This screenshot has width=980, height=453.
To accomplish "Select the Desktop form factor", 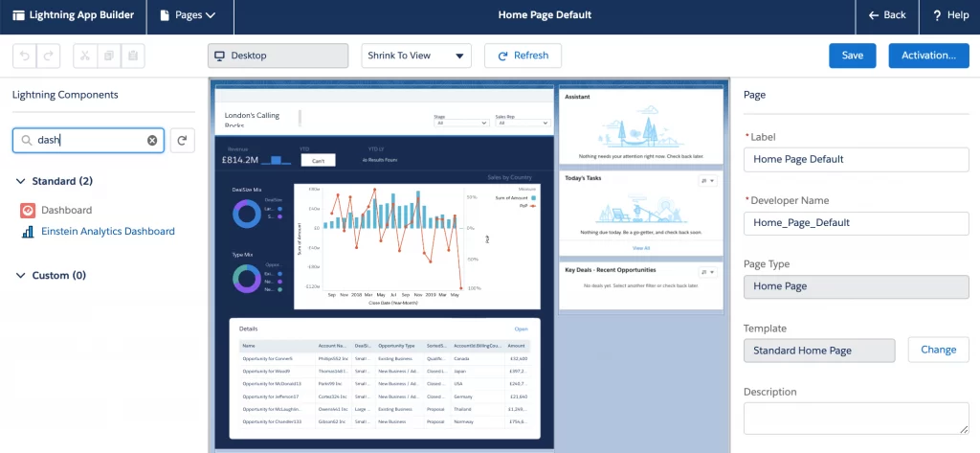I will click(278, 56).
